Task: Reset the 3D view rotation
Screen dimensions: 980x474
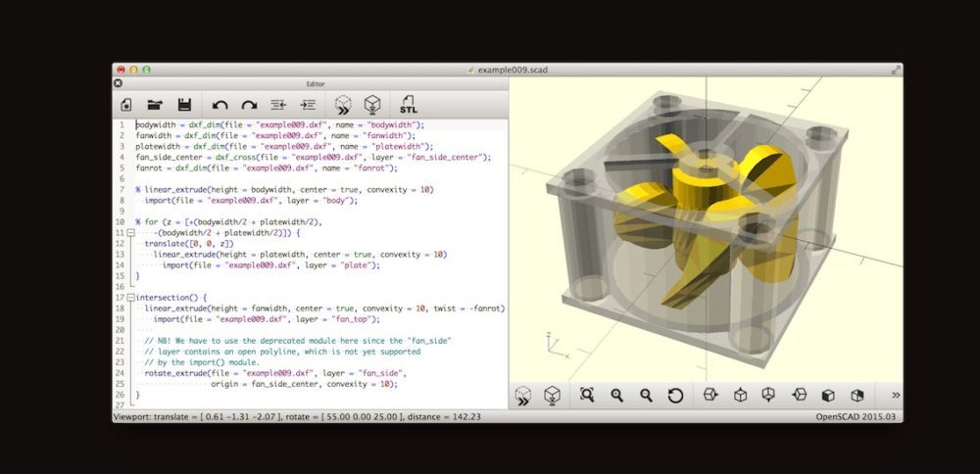Action: coord(675,395)
